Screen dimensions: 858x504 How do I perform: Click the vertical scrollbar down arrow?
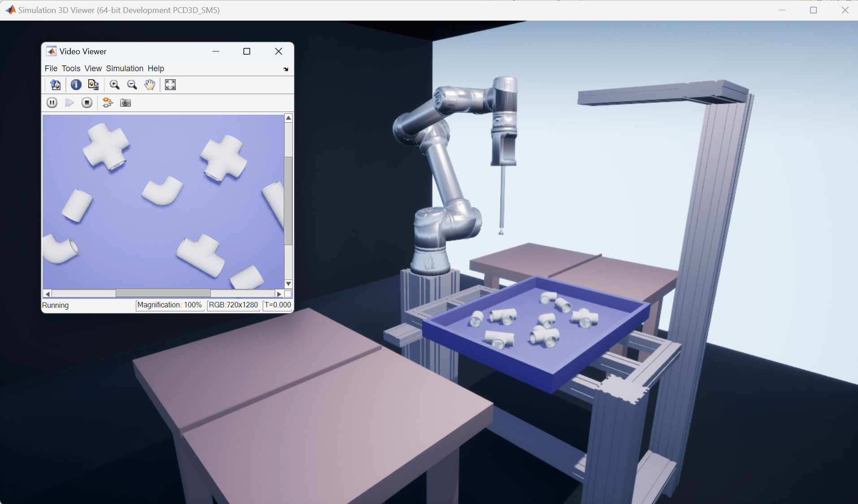pyautogui.click(x=289, y=284)
